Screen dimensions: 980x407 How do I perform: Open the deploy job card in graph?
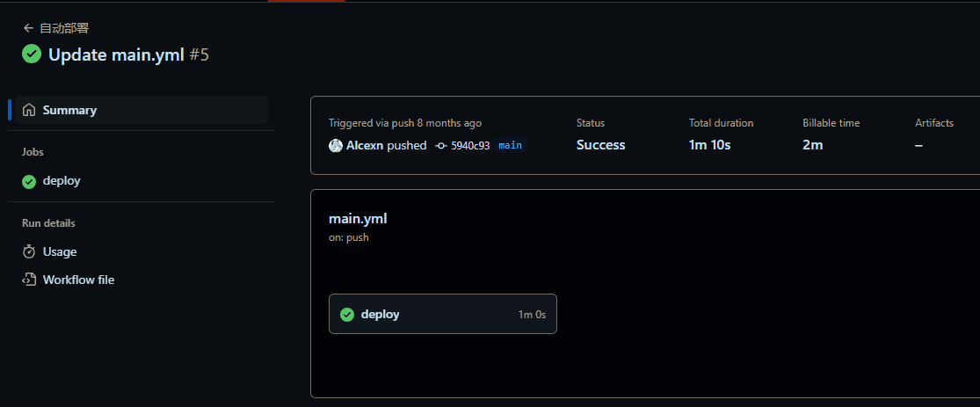(442, 314)
